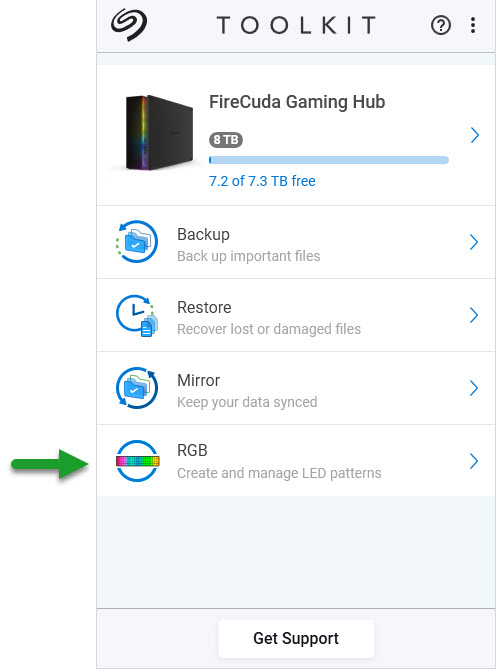Click the Seagate logo icon
Screen dimensions: 496x669
pos(129,25)
